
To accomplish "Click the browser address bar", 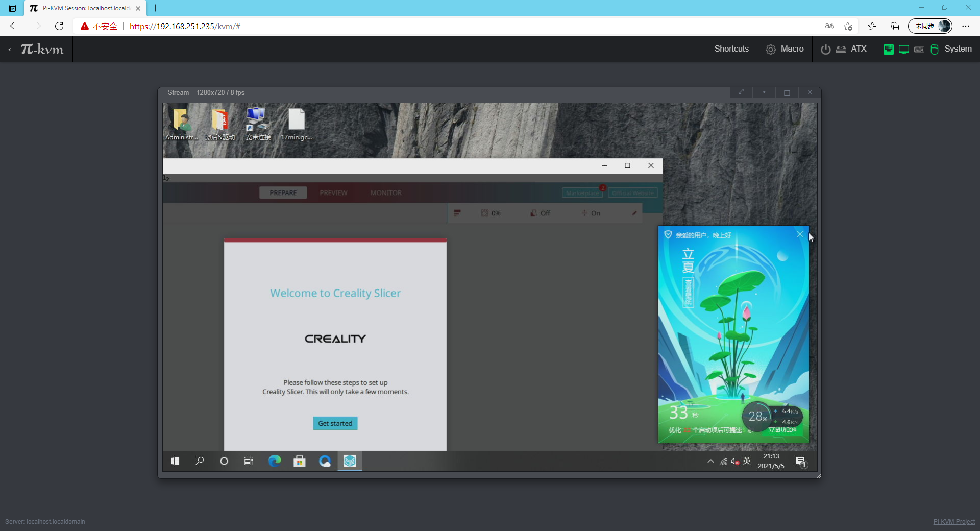I will point(306,26).
